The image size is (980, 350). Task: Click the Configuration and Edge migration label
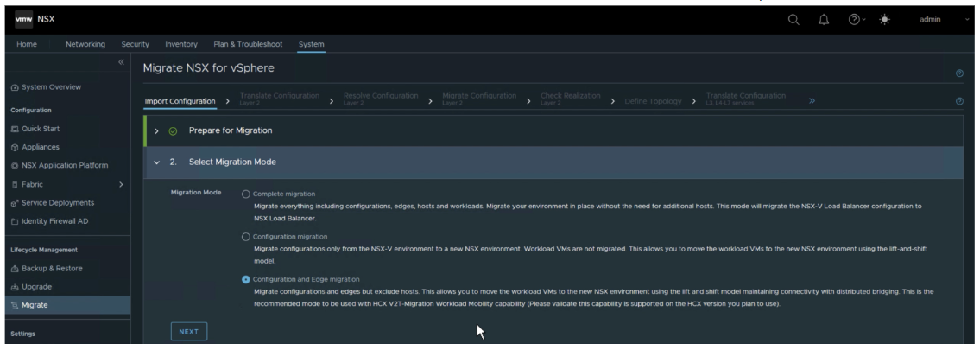click(307, 279)
